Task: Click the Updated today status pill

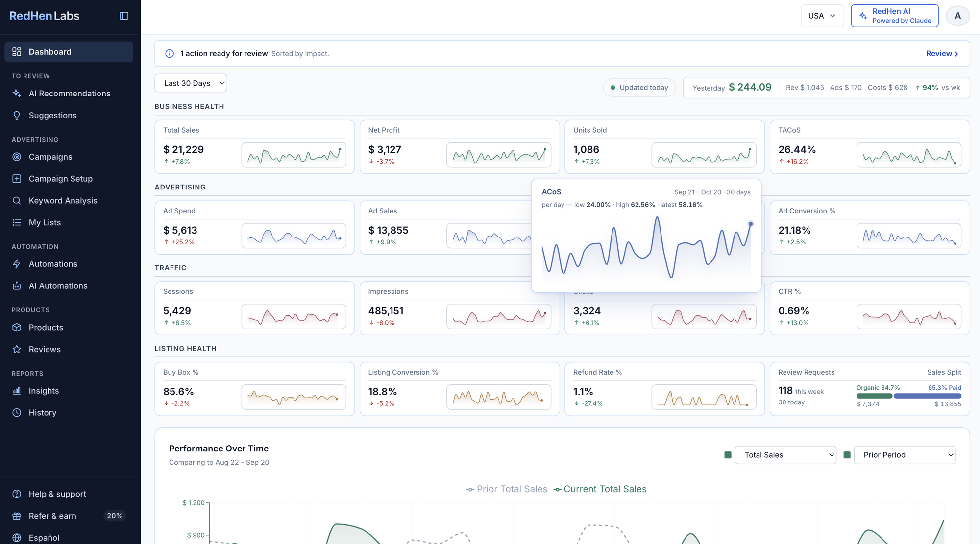Action: coord(639,88)
